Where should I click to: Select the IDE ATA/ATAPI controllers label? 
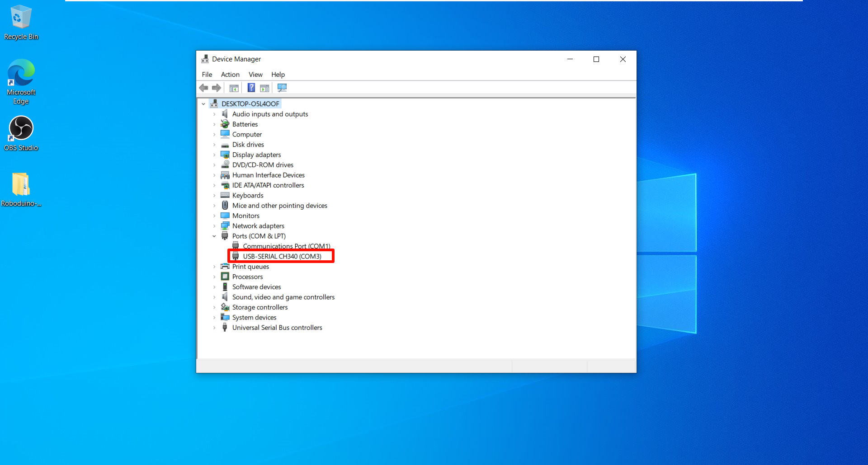point(268,185)
